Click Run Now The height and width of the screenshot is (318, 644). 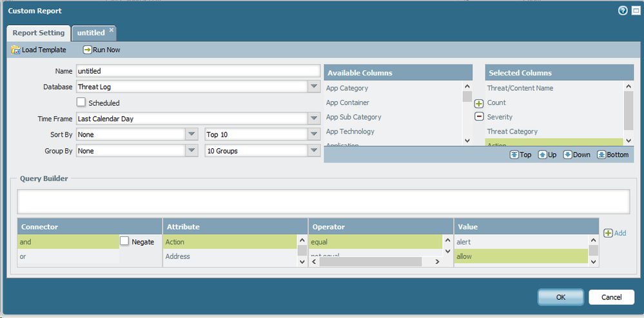coord(101,50)
